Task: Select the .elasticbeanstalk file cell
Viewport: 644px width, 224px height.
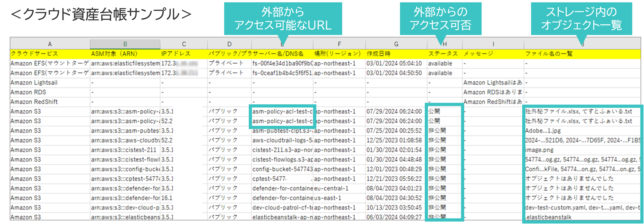Action: click(582, 217)
